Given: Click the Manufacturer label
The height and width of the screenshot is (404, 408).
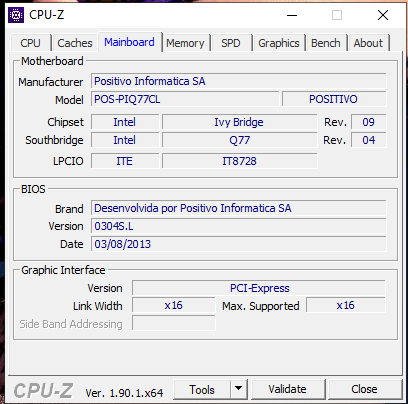Looking at the screenshot, I should click(x=51, y=82).
